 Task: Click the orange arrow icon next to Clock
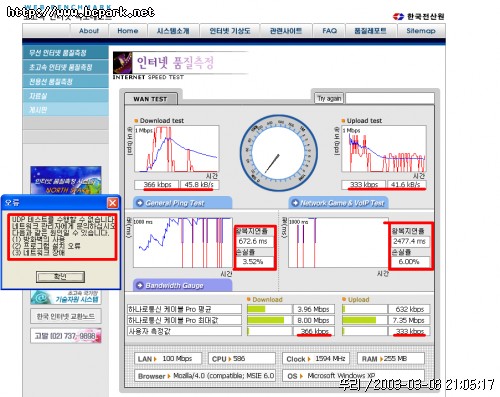[x=309, y=359]
